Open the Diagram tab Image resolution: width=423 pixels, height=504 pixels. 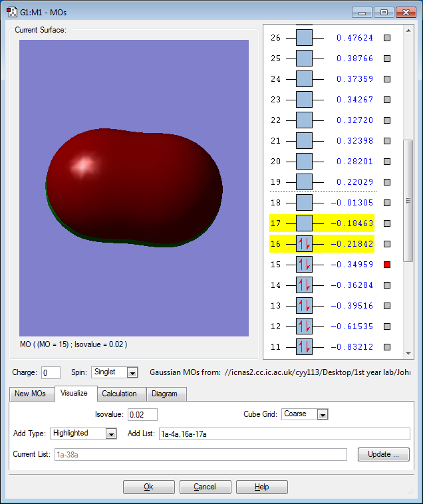click(x=164, y=394)
